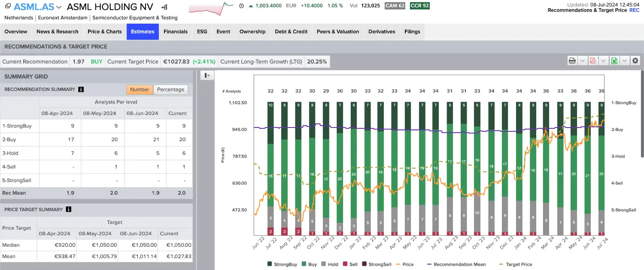Click the 3-Hold row label in table

(x=10, y=153)
